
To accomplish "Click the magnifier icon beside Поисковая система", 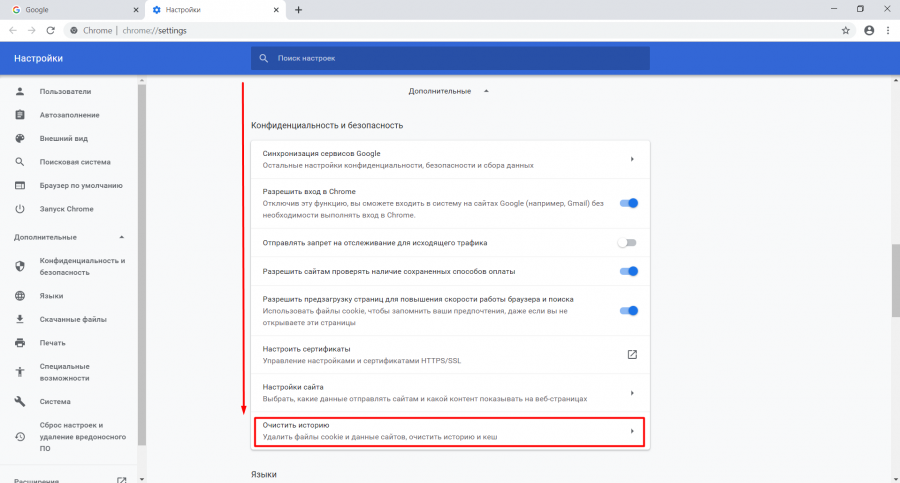I will (19, 162).
